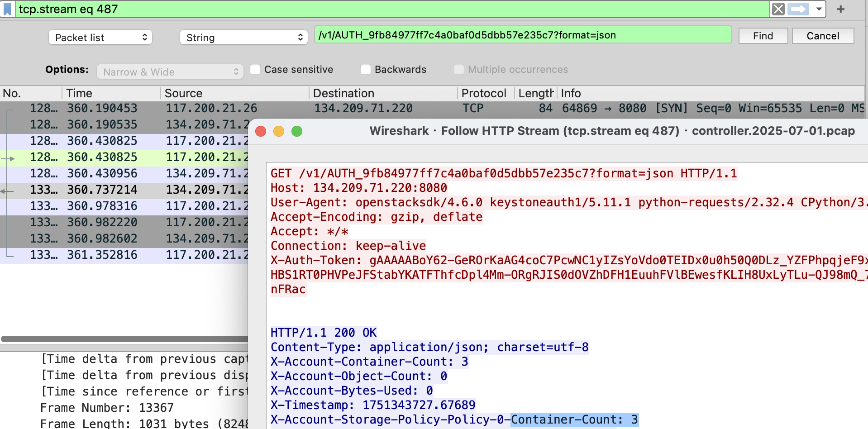
Task: Click the 'Host: 134.209.71.220:8080' line
Action: (359, 188)
